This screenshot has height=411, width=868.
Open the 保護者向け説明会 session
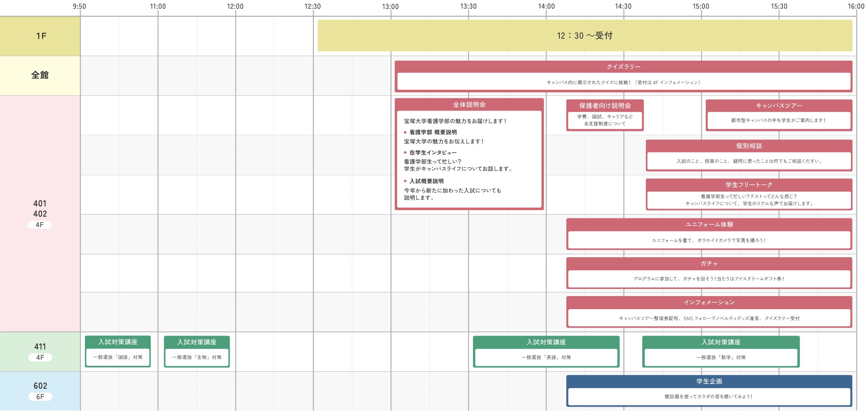[x=605, y=115]
